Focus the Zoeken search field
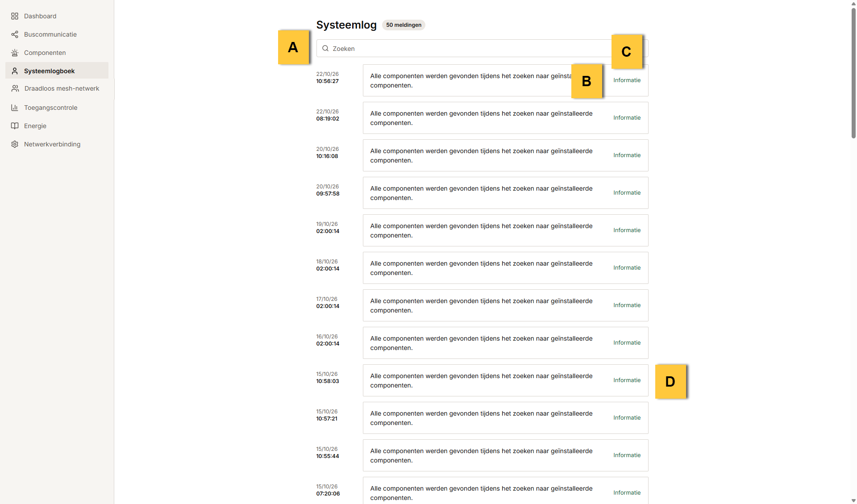Image resolution: width=857 pixels, height=504 pixels. click(x=482, y=48)
